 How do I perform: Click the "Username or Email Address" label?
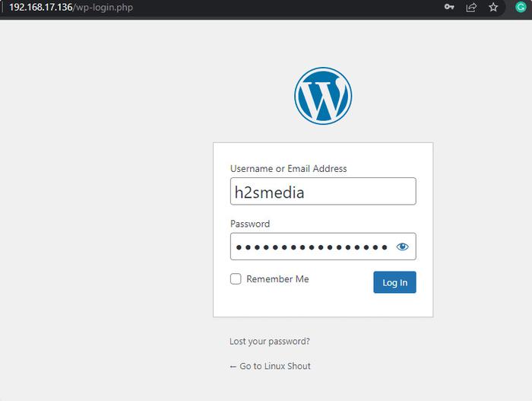[x=288, y=168]
